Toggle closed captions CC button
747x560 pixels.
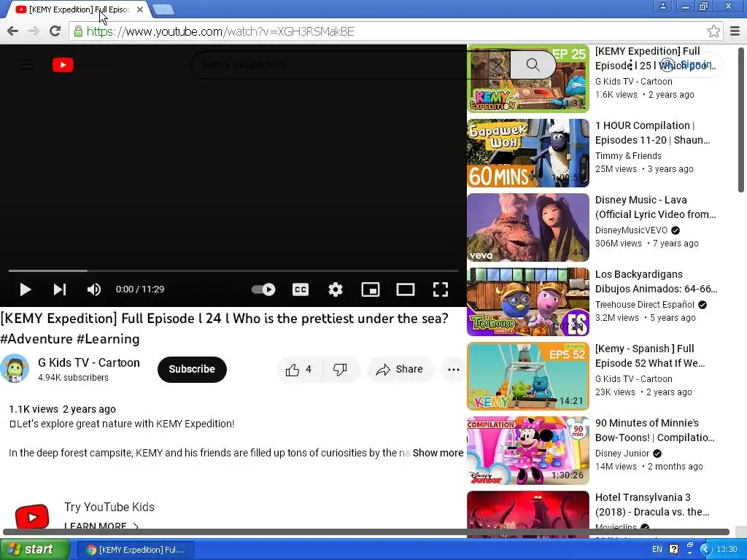click(301, 289)
